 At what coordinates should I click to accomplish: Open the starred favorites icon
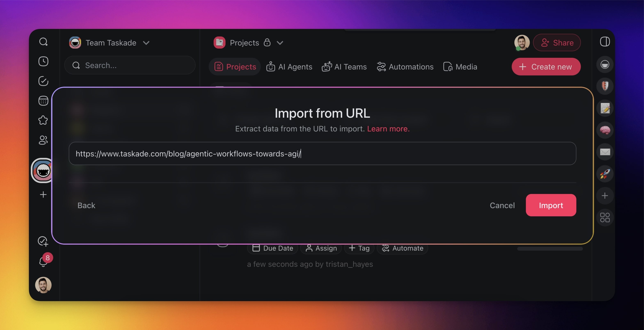click(x=43, y=120)
